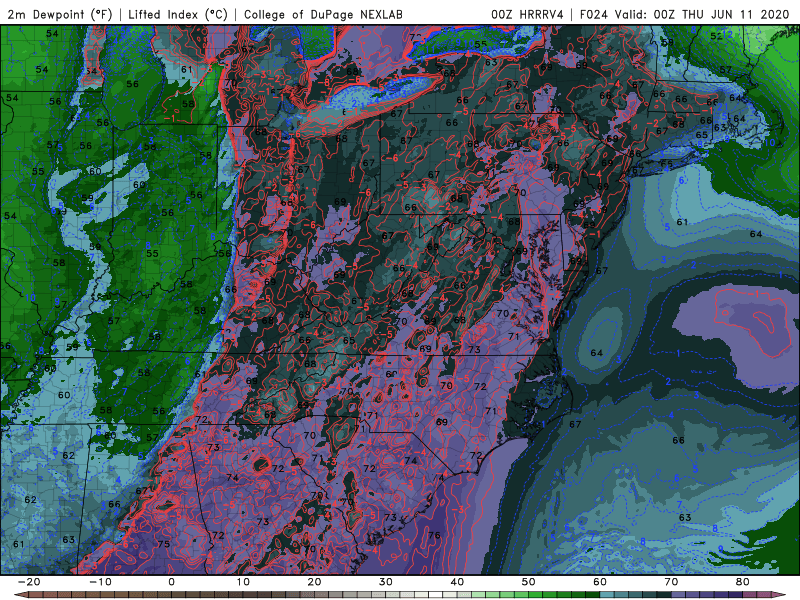Click the 60 tick label on the color scale

(600, 582)
